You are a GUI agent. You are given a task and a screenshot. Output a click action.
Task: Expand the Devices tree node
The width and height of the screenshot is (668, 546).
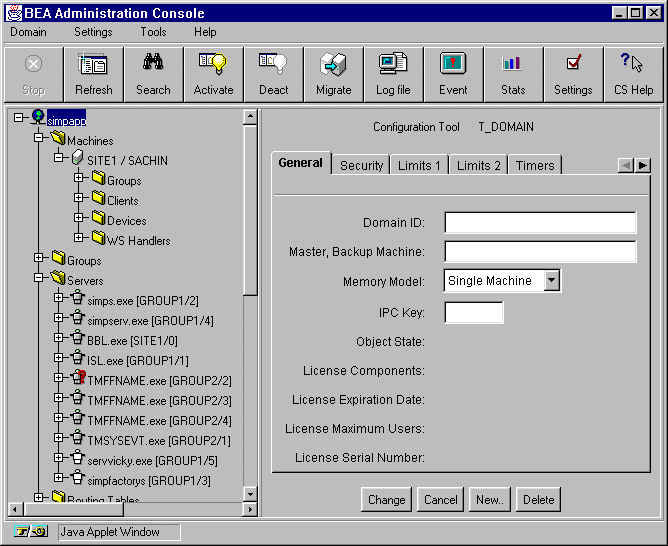tap(78, 217)
